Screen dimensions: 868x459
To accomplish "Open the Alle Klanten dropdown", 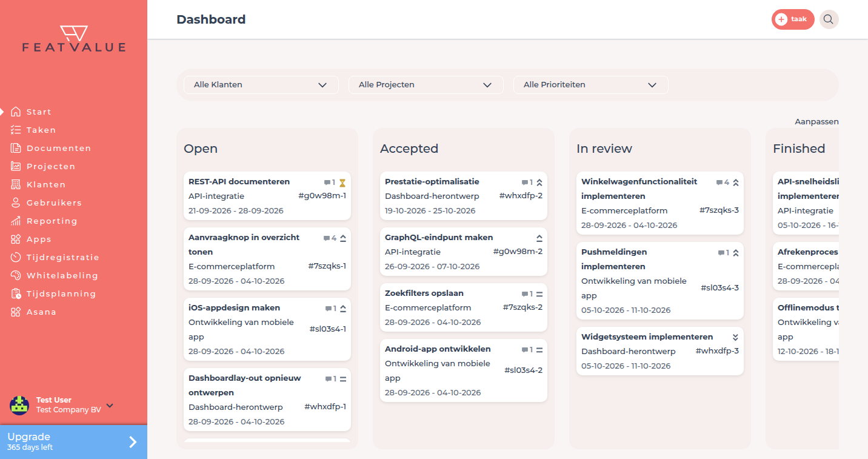I will click(261, 85).
